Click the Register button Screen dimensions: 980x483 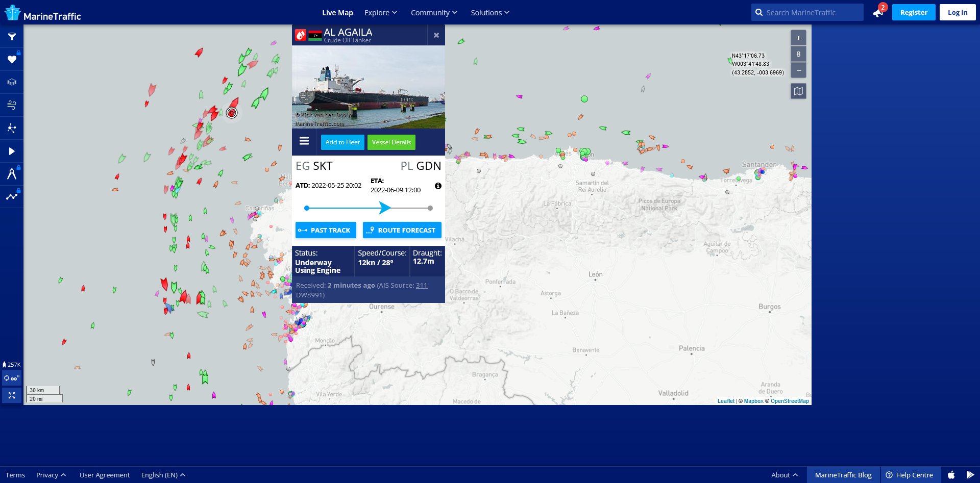pyautogui.click(x=914, y=12)
